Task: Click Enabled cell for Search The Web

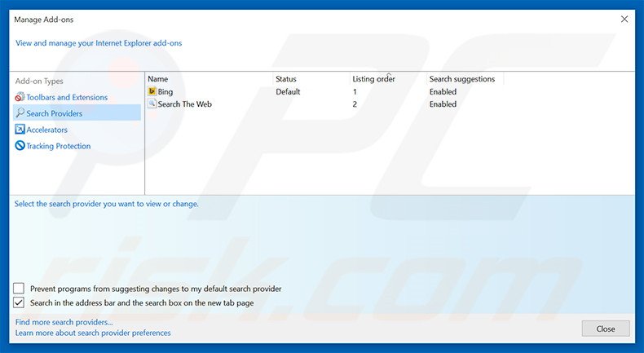Action: [443, 104]
